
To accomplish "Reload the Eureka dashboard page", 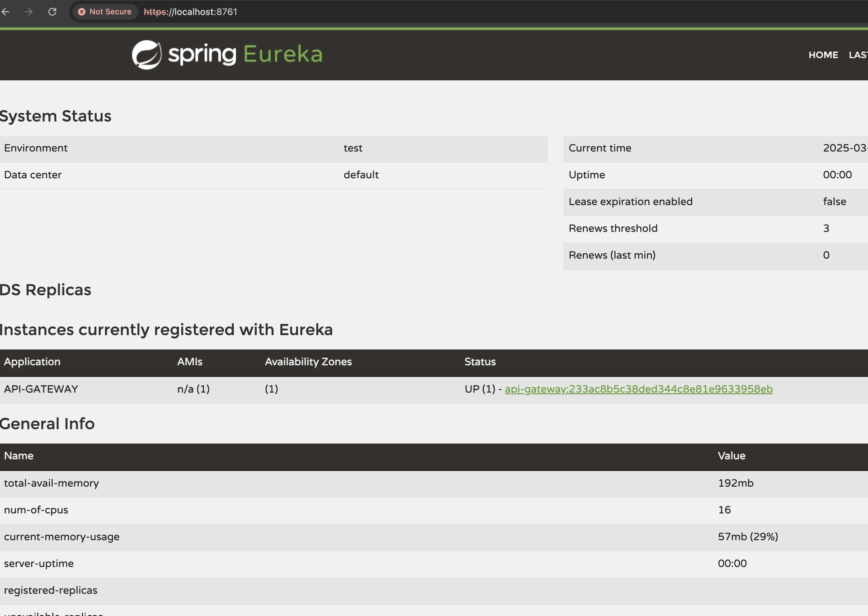I will [x=53, y=12].
